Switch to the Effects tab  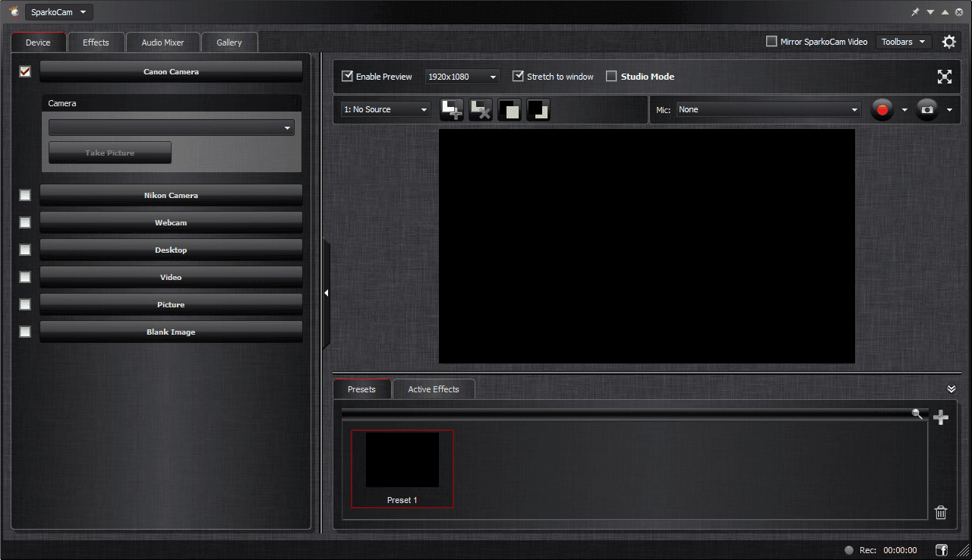96,42
